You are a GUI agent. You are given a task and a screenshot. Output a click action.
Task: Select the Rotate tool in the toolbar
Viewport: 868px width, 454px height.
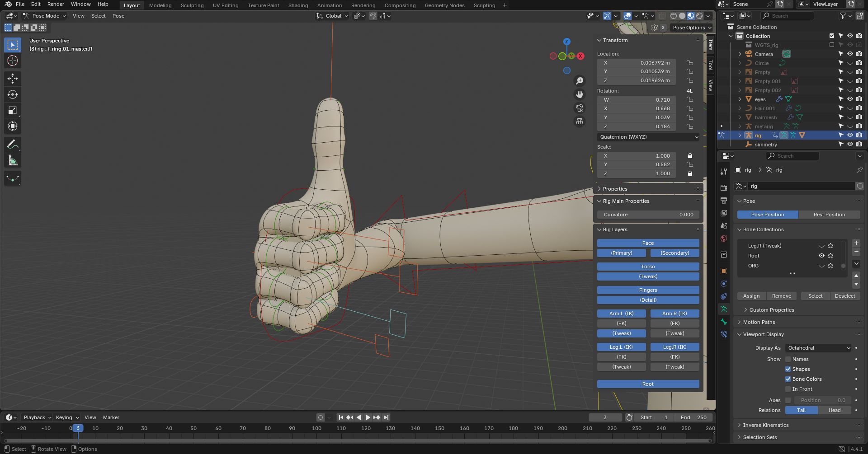(13, 94)
